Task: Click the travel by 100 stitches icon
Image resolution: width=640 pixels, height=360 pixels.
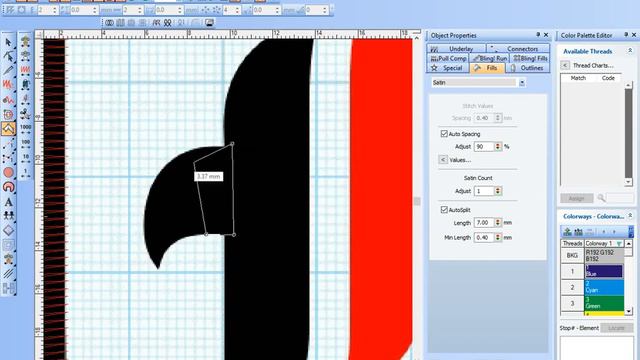Action: coord(25,144)
